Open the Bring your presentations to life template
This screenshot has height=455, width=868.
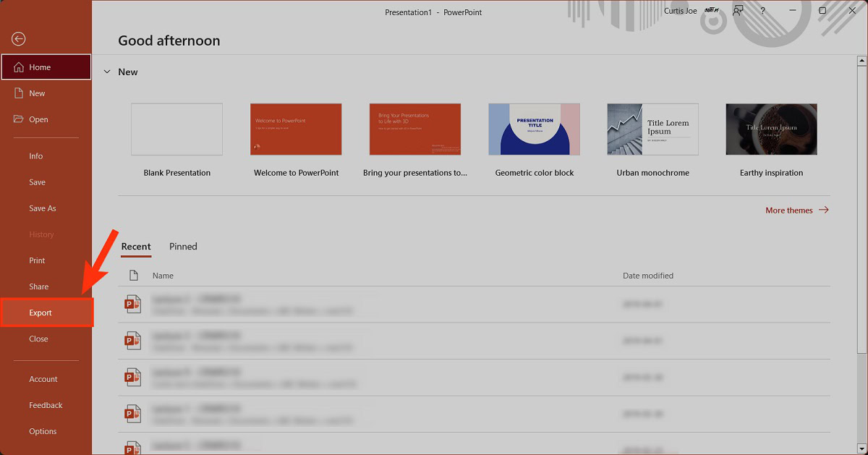[x=415, y=129]
